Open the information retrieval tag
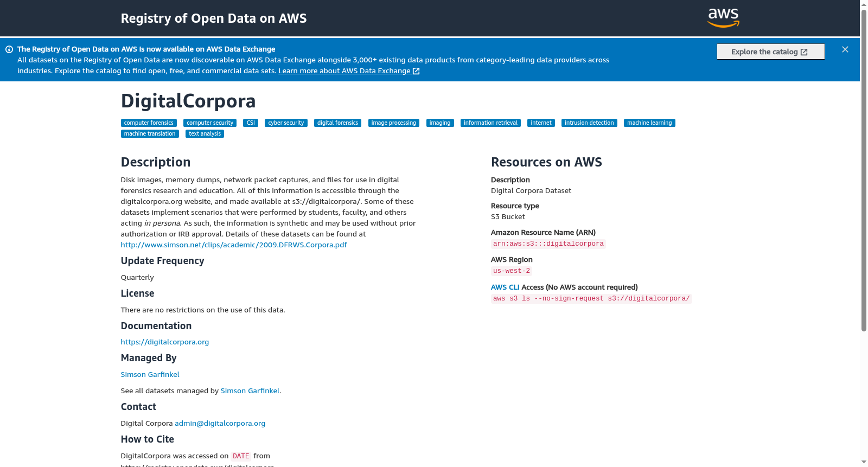 tap(490, 123)
